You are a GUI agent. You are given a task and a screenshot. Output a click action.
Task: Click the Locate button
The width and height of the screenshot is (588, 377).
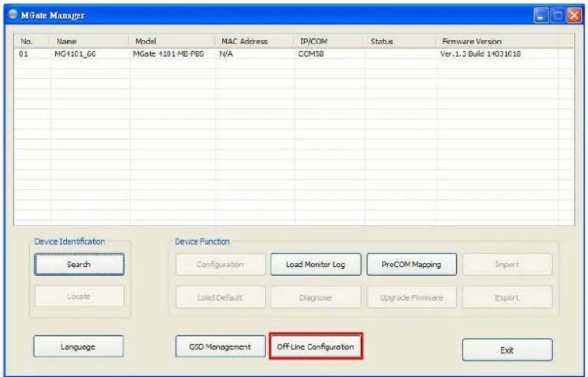[x=79, y=296]
